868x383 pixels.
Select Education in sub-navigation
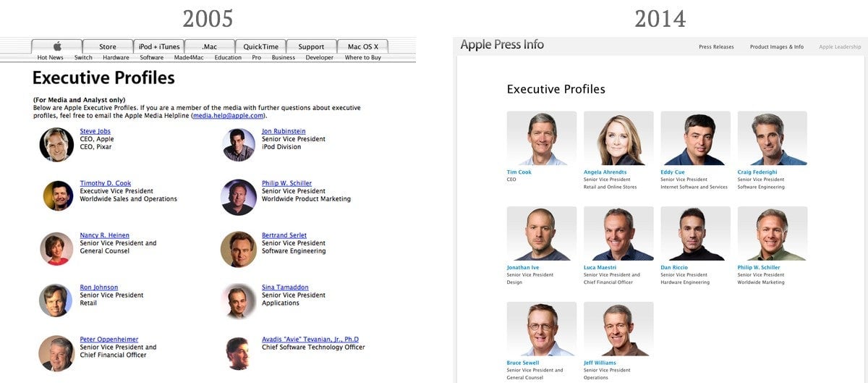click(x=228, y=58)
